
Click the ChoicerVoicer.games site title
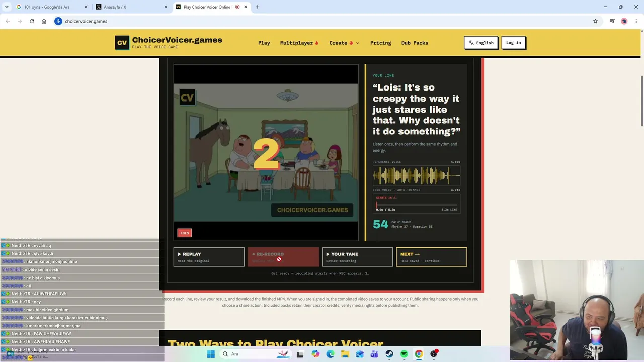[177, 40]
